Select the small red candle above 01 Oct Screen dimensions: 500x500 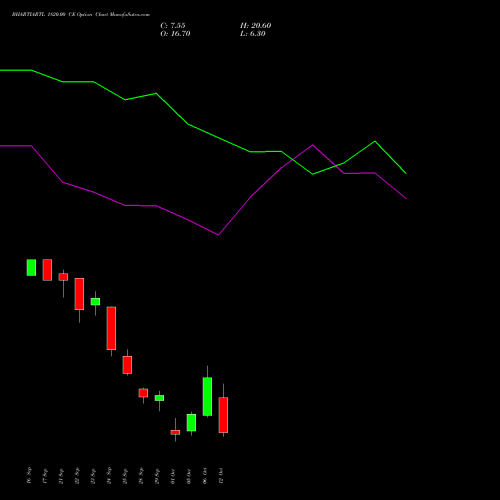click(175, 432)
